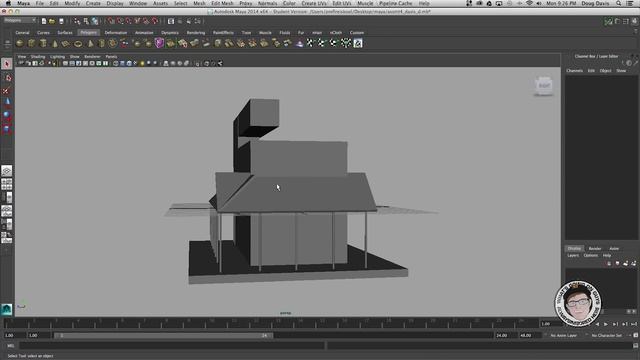Click the Object menu in Channel Box
This screenshot has width=640, height=360.
click(605, 71)
